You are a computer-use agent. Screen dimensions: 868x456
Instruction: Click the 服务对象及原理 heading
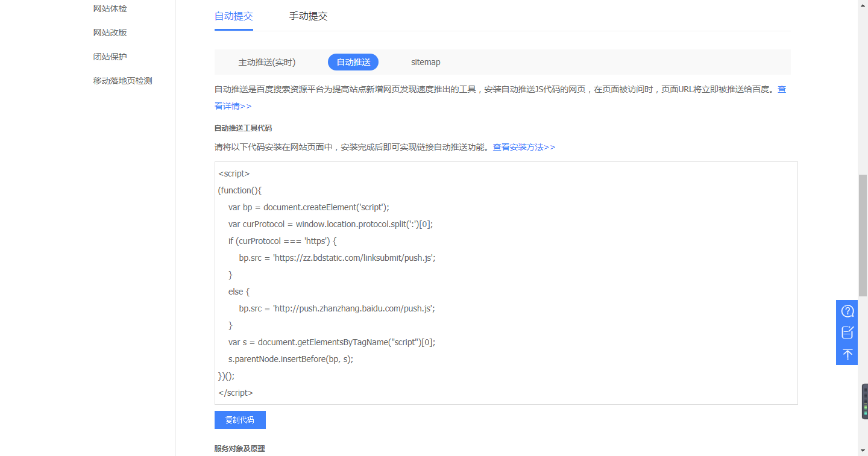click(239, 449)
